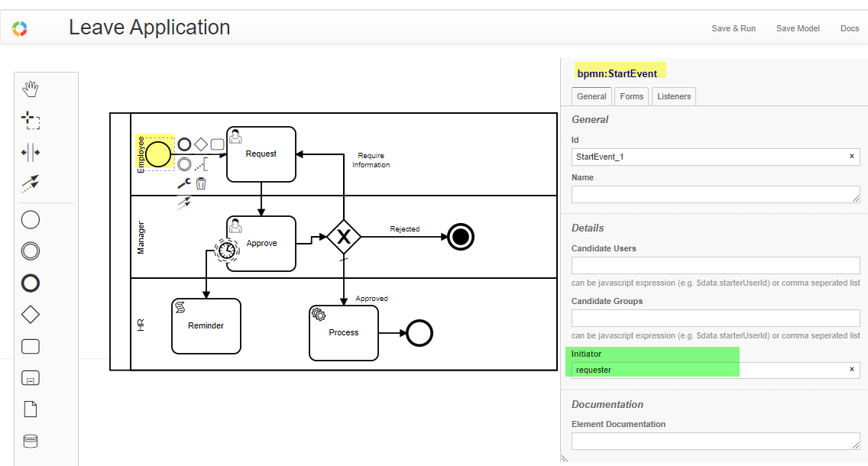The width and height of the screenshot is (868, 466).
Task: Click Save Model in the header
Action: coord(798,28)
